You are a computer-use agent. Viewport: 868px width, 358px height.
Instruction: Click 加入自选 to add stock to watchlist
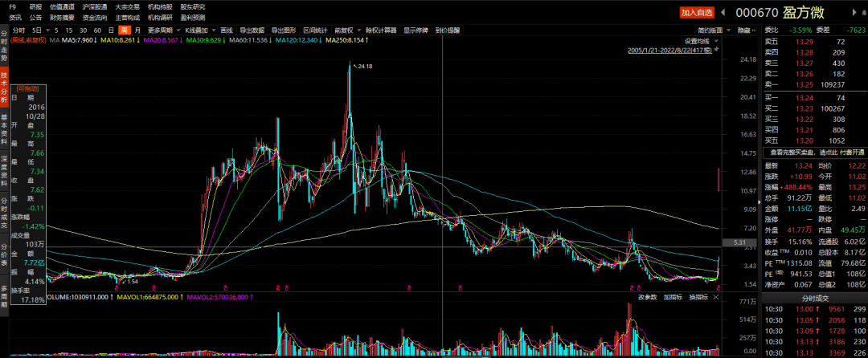pyautogui.click(x=696, y=12)
